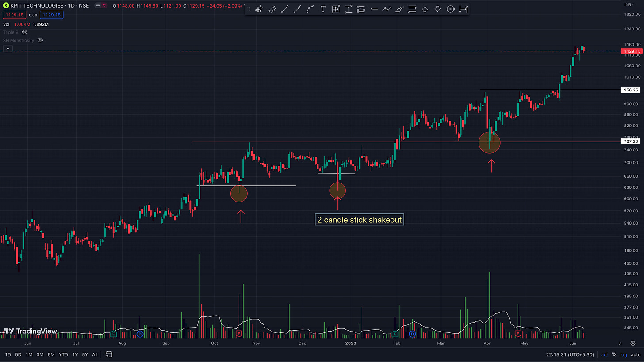Select the parallel channel drawing tool
This screenshot has width=644, height=362.
coord(272,9)
